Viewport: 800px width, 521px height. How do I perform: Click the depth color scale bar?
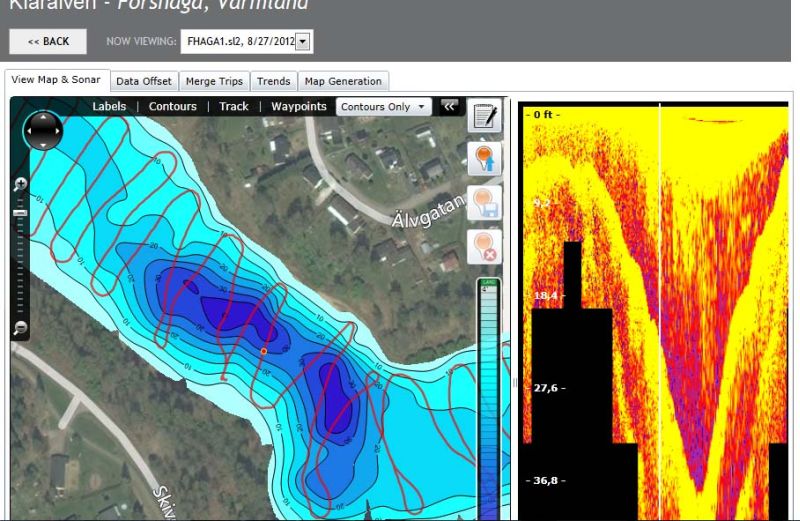tap(488, 400)
